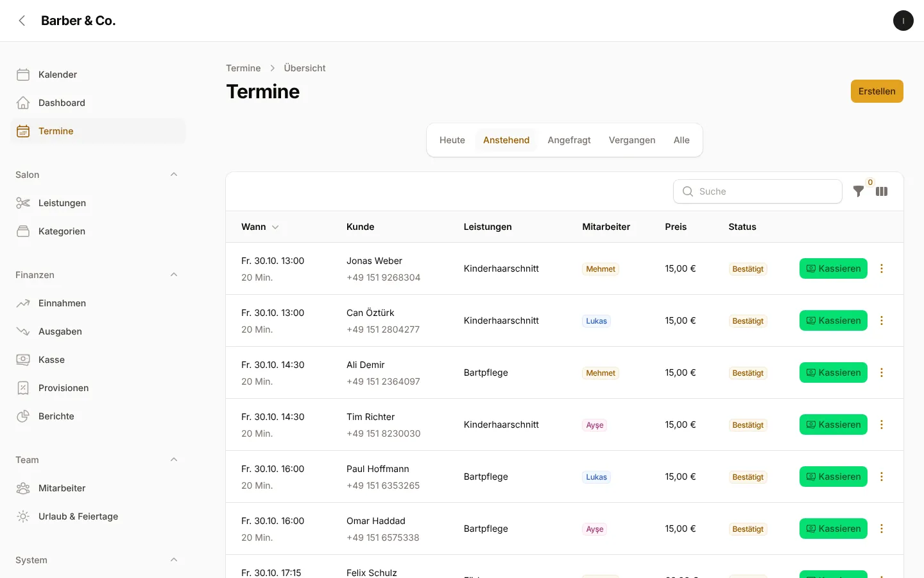Click Leistungen column header
Viewport: 924px width, 578px height.
click(x=488, y=227)
